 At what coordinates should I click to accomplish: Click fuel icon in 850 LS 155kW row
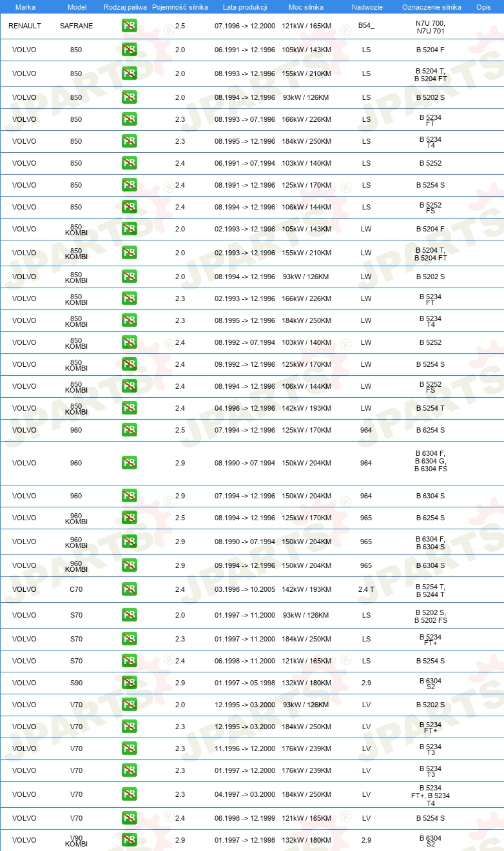pyautogui.click(x=129, y=73)
